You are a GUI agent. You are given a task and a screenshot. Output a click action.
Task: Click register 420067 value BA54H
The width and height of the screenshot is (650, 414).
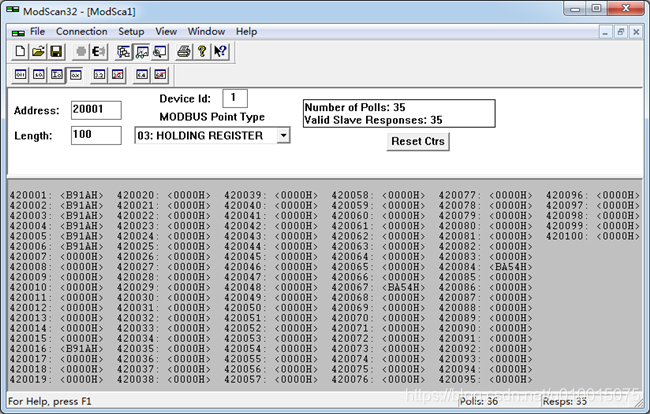(403, 288)
